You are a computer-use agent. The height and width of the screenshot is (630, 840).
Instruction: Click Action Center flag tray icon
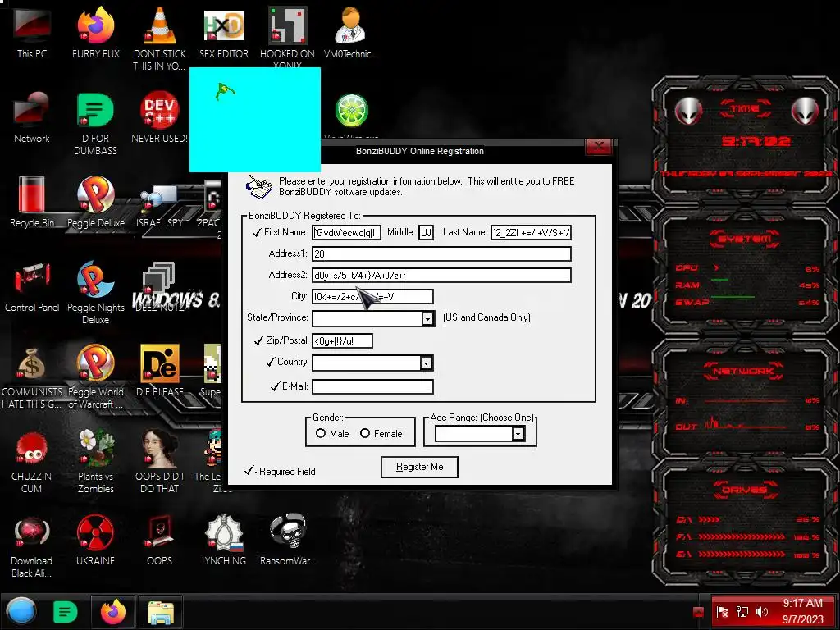tap(722, 612)
